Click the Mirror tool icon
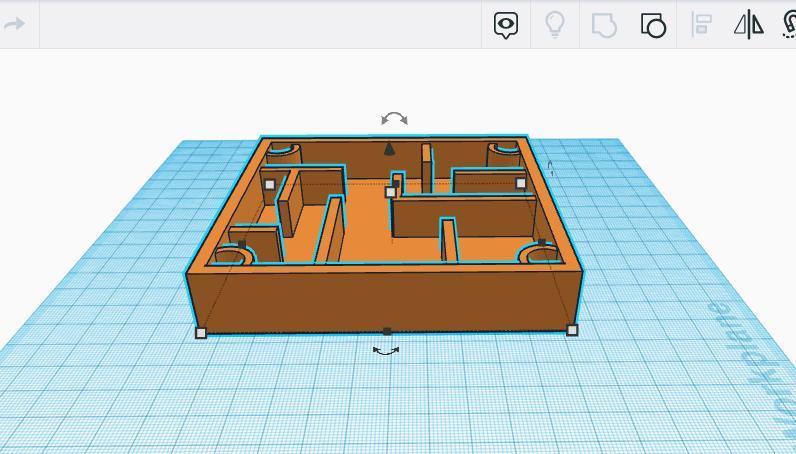 coord(749,24)
